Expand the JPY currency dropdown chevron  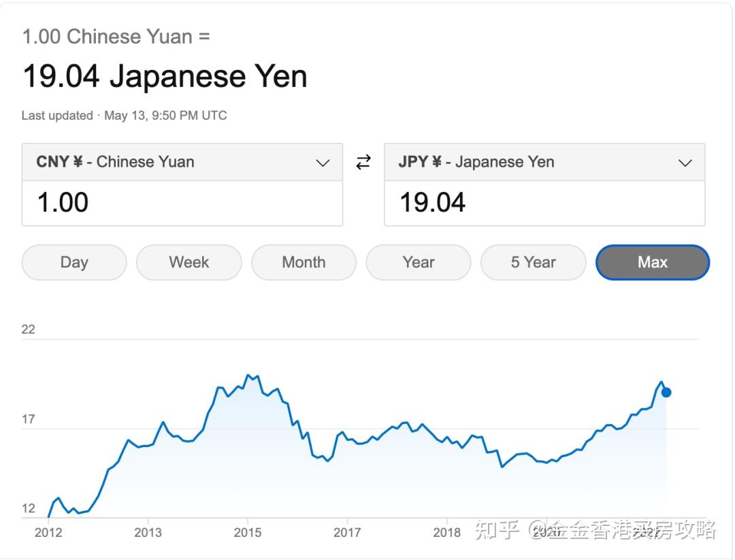pyautogui.click(x=685, y=163)
